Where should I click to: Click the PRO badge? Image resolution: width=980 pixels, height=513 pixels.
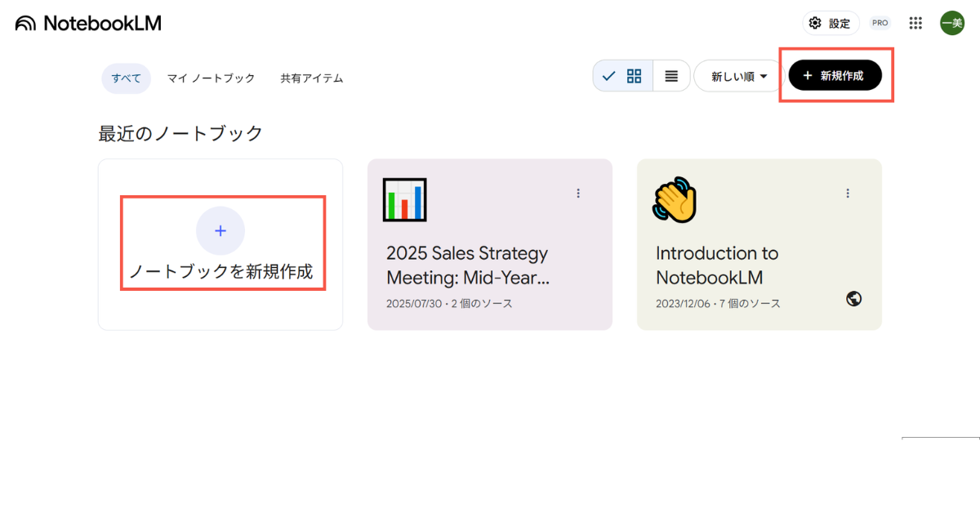(x=880, y=23)
